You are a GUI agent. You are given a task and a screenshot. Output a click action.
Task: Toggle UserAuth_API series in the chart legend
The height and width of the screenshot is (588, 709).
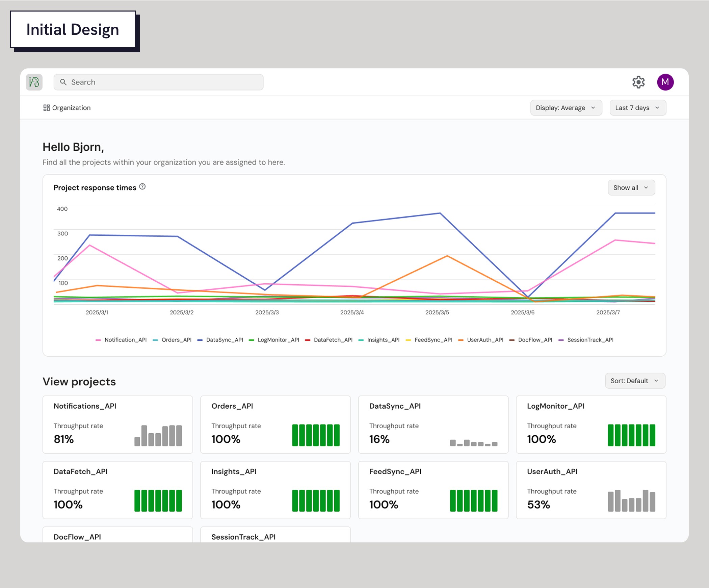485,340
